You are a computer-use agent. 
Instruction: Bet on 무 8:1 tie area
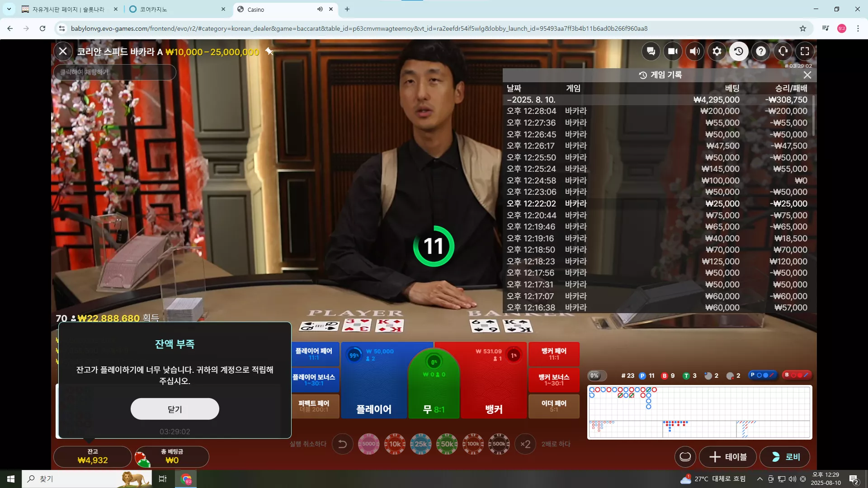tap(434, 384)
